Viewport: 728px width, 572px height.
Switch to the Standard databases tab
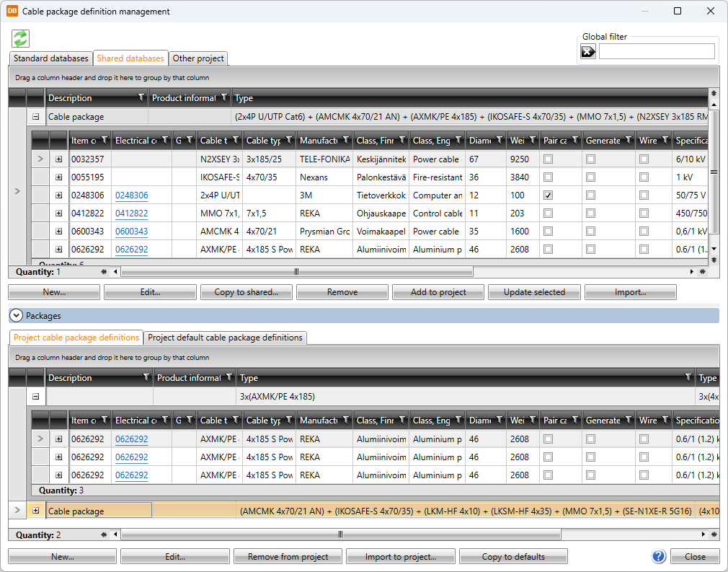(51, 58)
